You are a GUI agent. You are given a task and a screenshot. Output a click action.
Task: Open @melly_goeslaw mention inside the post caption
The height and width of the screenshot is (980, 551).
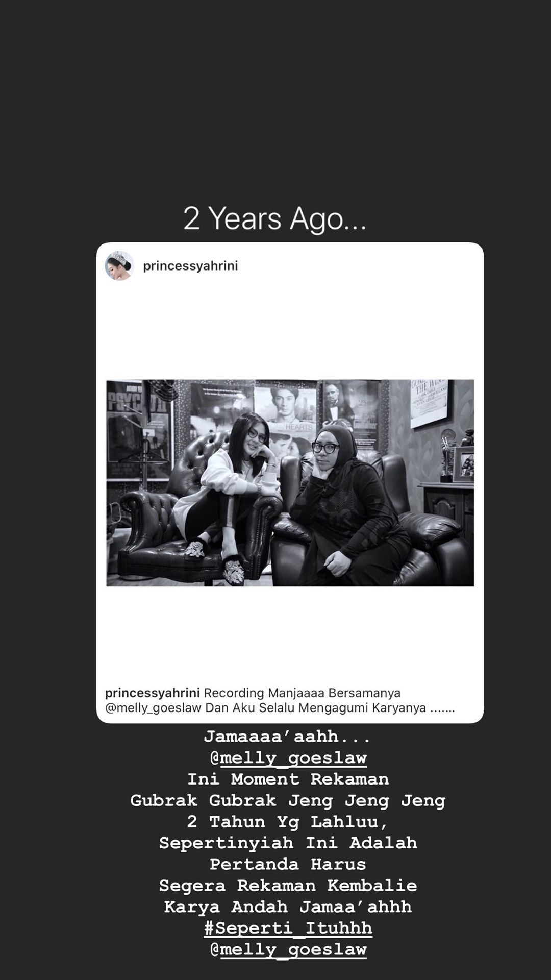(153, 708)
